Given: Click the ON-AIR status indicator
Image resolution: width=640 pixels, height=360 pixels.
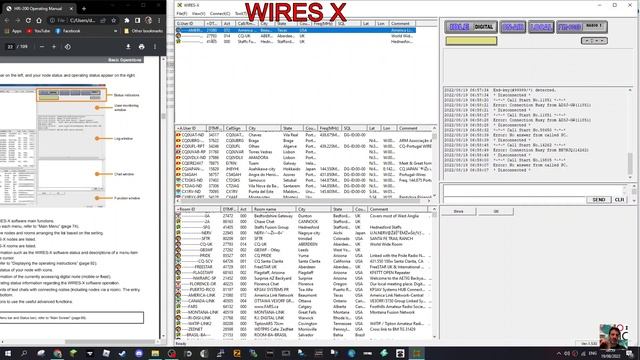Looking at the screenshot, I should [x=513, y=27].
